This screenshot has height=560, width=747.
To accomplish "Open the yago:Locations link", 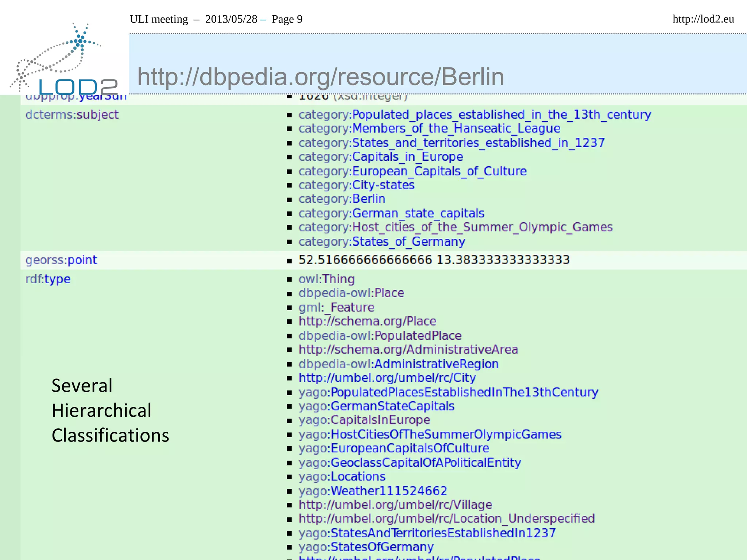I will pyautogui.click(x=342, y=477).
